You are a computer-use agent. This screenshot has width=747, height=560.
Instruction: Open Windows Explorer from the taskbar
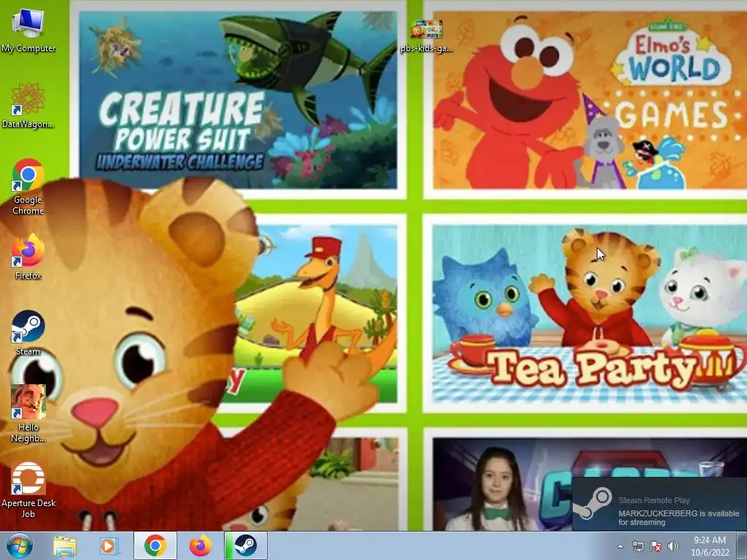click(x=65, y=545)
